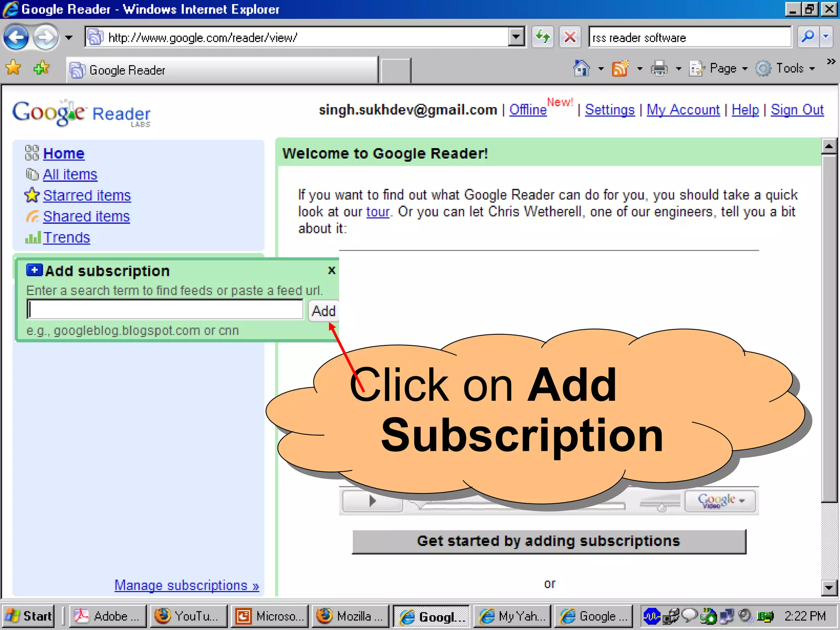Image resolution: width=840 pixels, height=630 pixels.
Task: Open the Google Video dropdown
Action: pyautogui.click(x=721, y=501)
